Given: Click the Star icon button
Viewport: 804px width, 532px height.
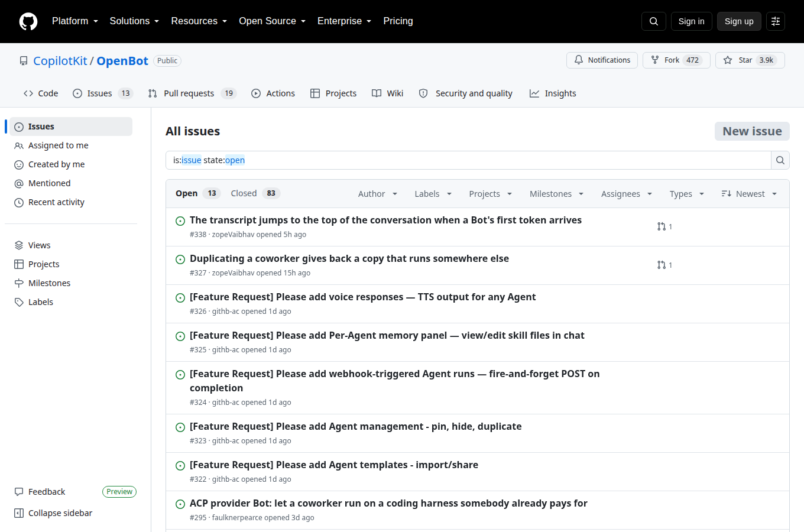Looking at the screenshot, I should point(728,60).
